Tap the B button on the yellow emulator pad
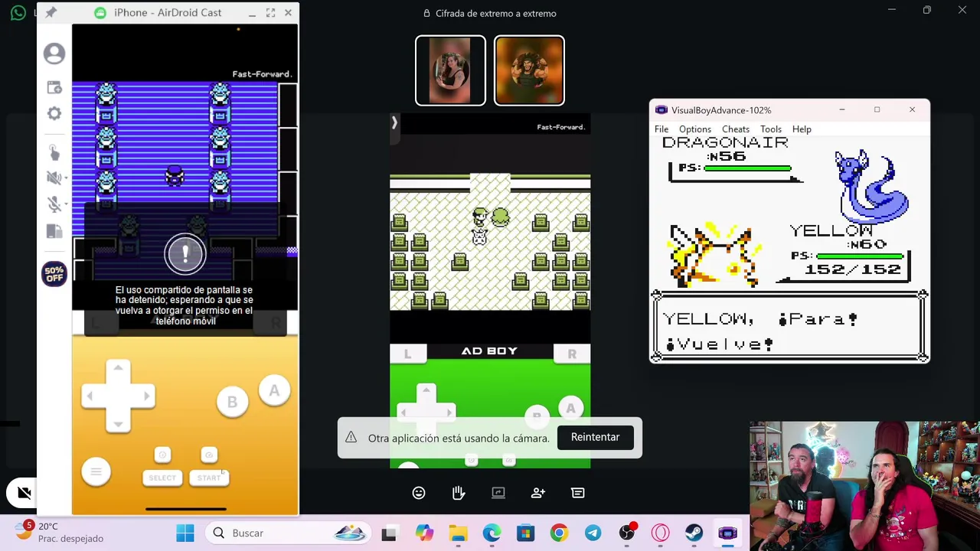Screen dimensions: 980x551 (x=232, y=403)
